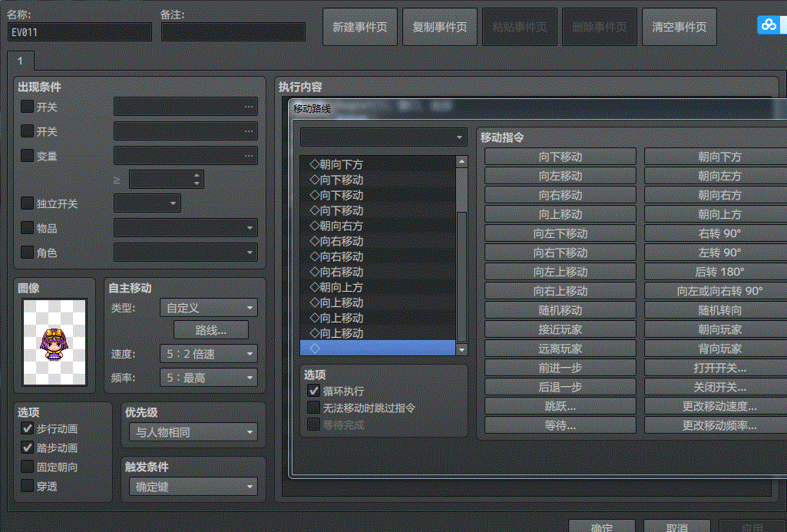Add the 向右上移动 move command
Screen dimensions: 787x532
click(x=560, y=291)
